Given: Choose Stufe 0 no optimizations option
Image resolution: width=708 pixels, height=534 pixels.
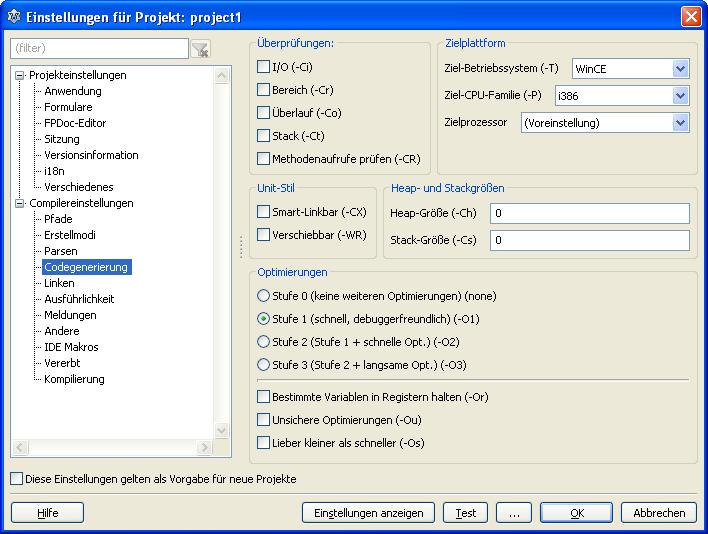Looking at the screenshot, I should click(264, 296).
